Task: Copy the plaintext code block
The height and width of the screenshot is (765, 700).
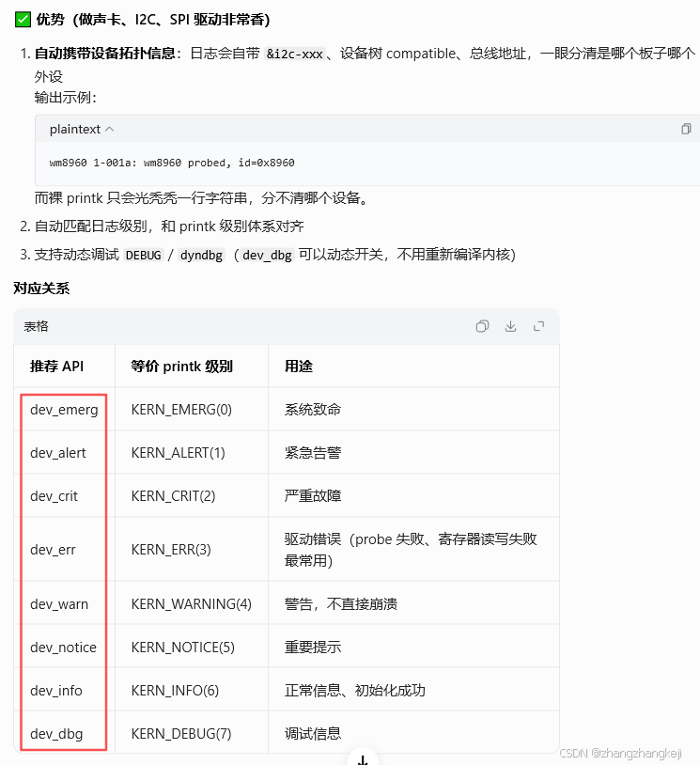Action: (x=686, y=129)
